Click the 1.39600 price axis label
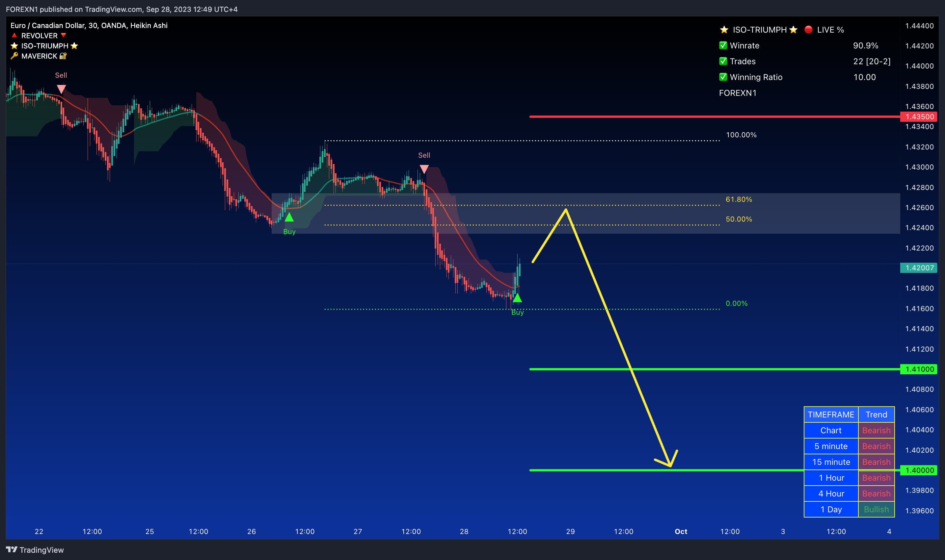 click(x=919, y=511)
